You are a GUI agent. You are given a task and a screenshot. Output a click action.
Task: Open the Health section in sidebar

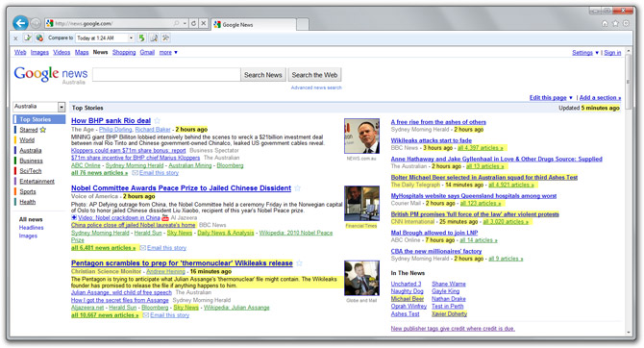point(28,202)
